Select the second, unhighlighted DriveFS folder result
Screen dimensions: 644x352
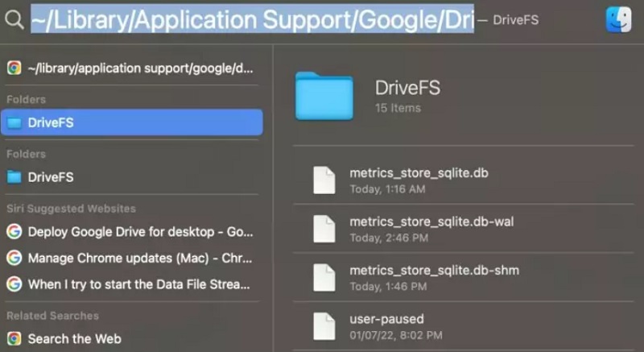click(x=131, y=177)
